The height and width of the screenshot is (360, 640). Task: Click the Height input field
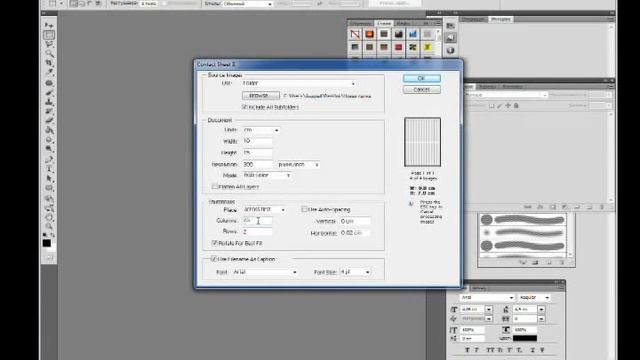click(257, 153)
